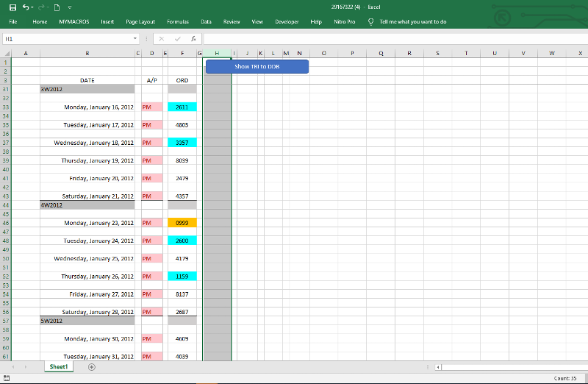The height and width of the screenshot is (384, 588).
Task: Click the Undo arrow icon
Action: pos(26,7)
